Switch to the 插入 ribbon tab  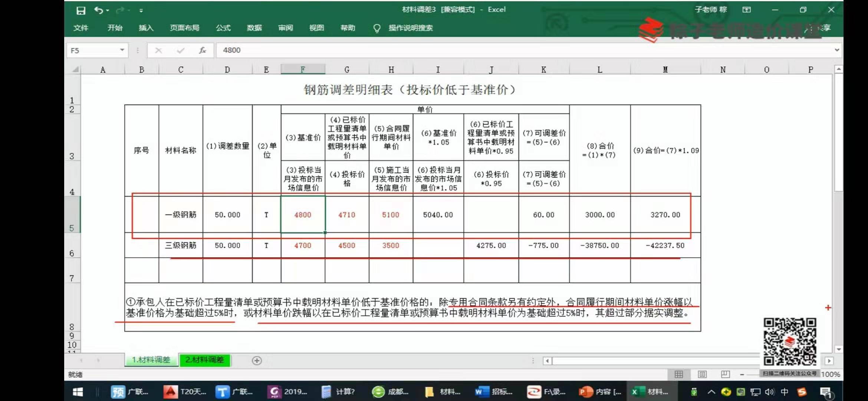pyautogui.click(x=146, y=28)
